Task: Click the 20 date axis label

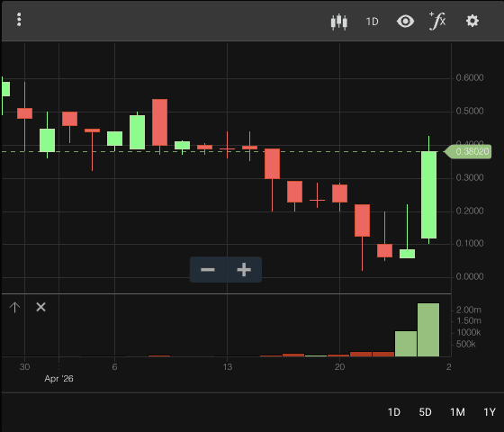Action: click(340, 367)
